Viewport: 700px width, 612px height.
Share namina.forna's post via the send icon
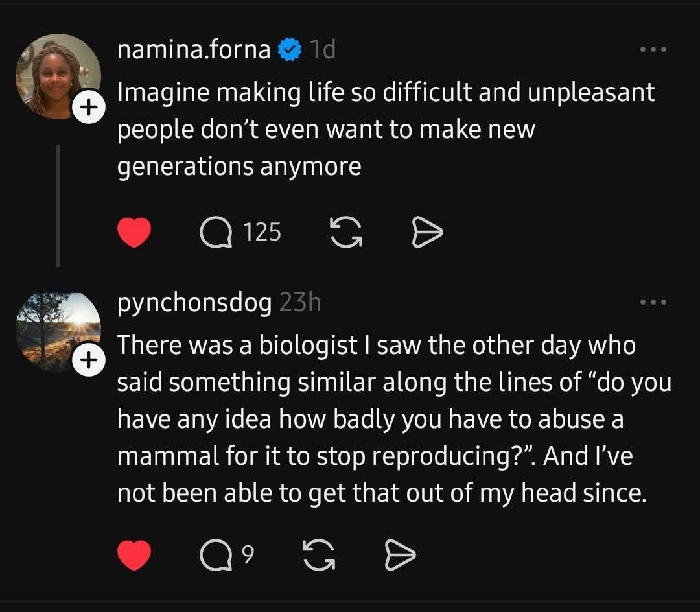tap(428, 232)
